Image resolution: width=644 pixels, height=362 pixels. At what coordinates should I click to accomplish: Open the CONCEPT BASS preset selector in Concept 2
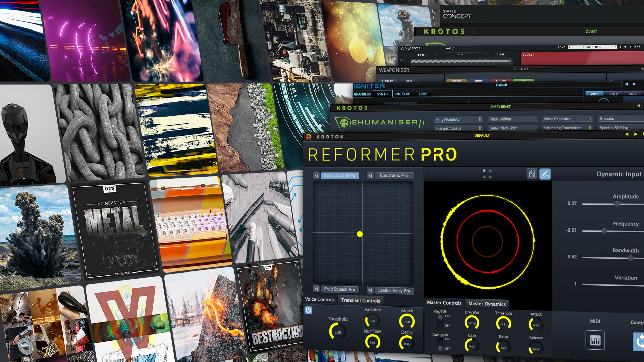[592, 47]
